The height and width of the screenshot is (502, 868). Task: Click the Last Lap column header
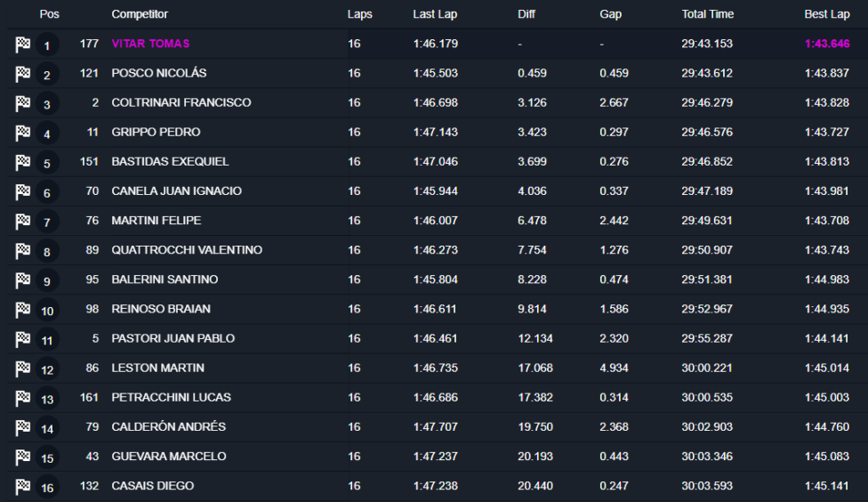[435, 14]
